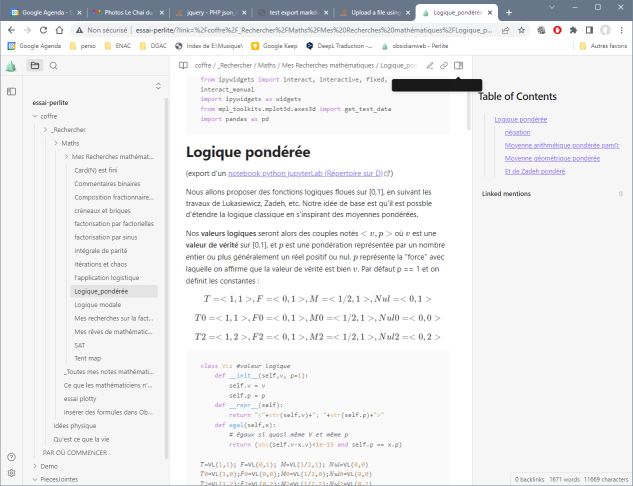This screenshot has width=633, height=486.
Task: Bookmark this page with star icon
Action: (521, 30)
